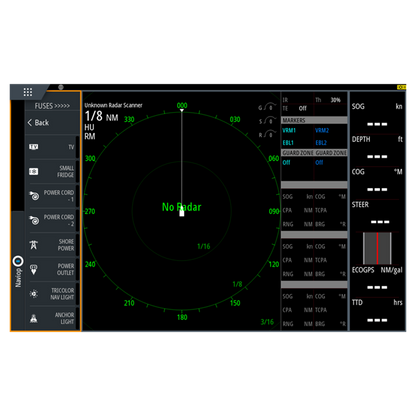The width and height of the screenshot is (416, 416).
Task: Toggle the TV fuse switch
Action: click(x=77, y=147)
